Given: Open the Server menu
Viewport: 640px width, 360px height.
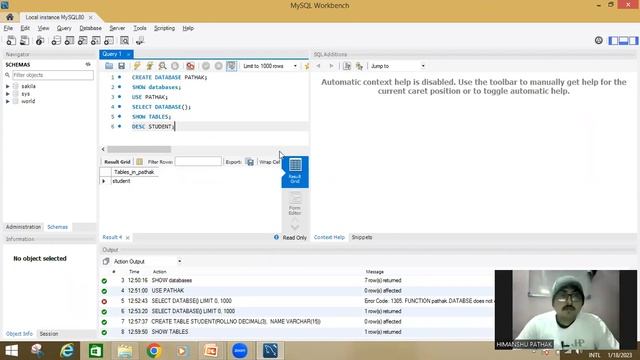Looking at the screenshot, I should pyautogui.click(x=117, y=28).
